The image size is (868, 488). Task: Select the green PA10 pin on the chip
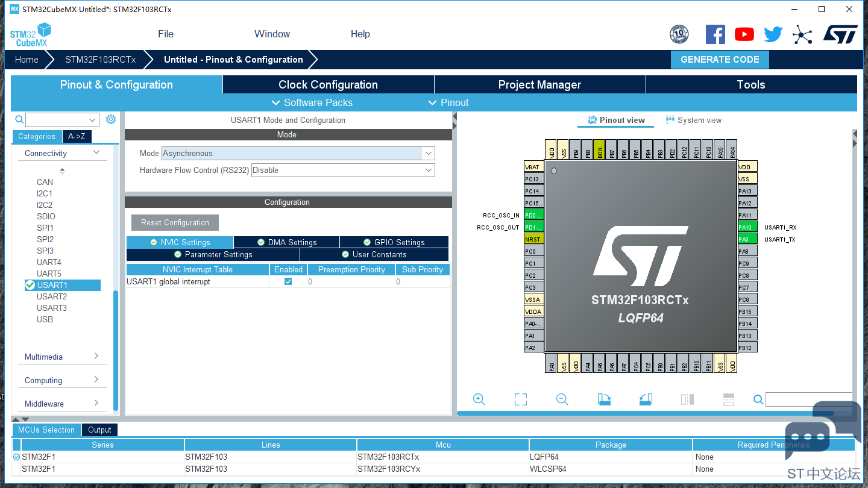pyautogui.click(x=747, y=227)
